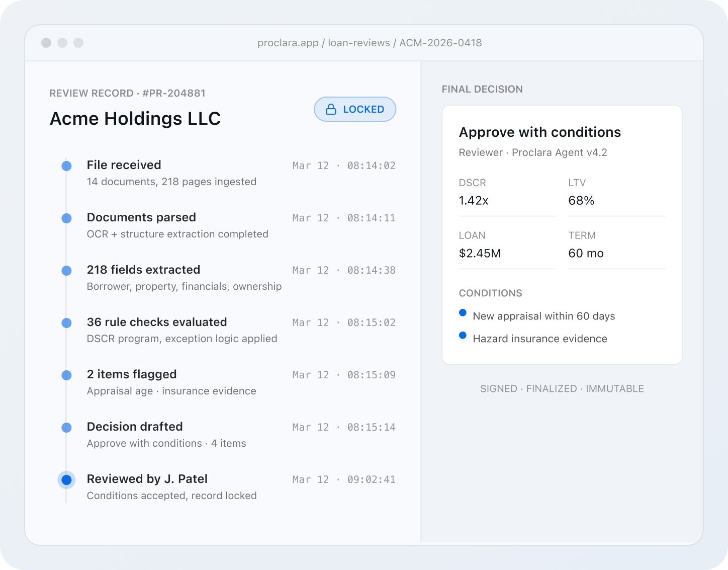Click 'Borrower, property, financials, ownership' text

pos(184,286)
